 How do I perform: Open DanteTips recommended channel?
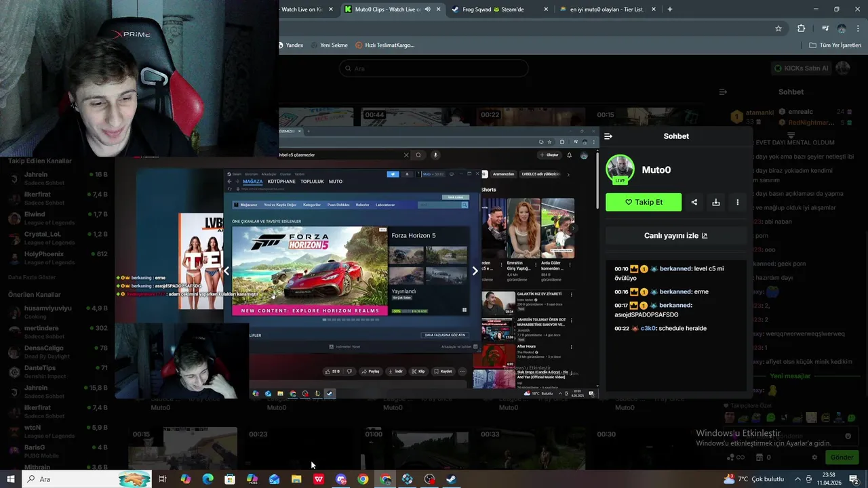pyautogui.click(x=58, y=371)
